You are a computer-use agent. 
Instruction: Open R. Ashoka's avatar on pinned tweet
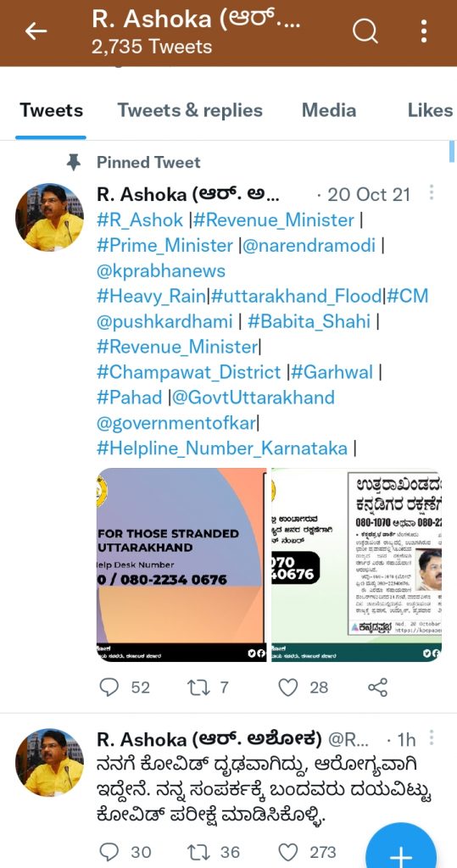(49, 217)
